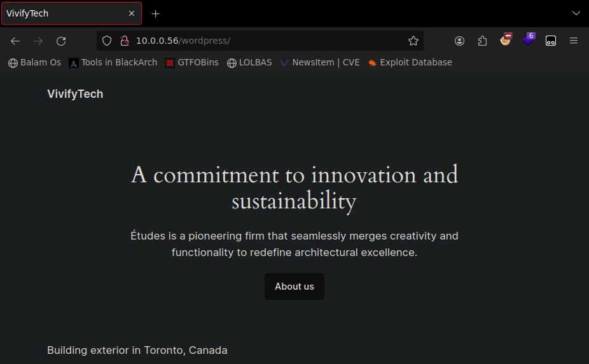
Task: Open the extensions puzzle piece icon
Action: pos(482,41)
